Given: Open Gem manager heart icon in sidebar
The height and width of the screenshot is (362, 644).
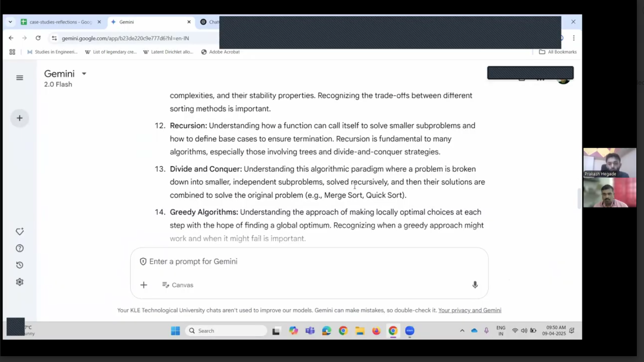Looking at the screenshot, I should click(20, 232).
